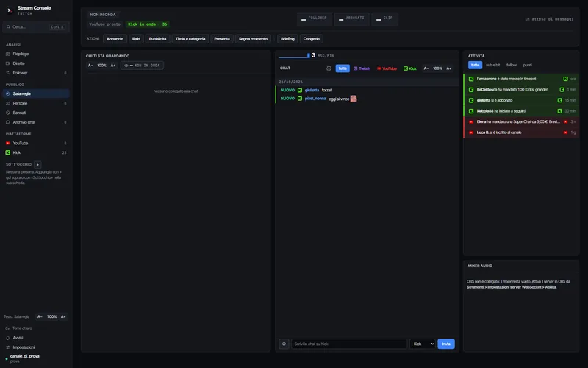Increase text with A+ in viewers panel
The height and width of the screenshot is (368, 588).
tap(113, 66)
